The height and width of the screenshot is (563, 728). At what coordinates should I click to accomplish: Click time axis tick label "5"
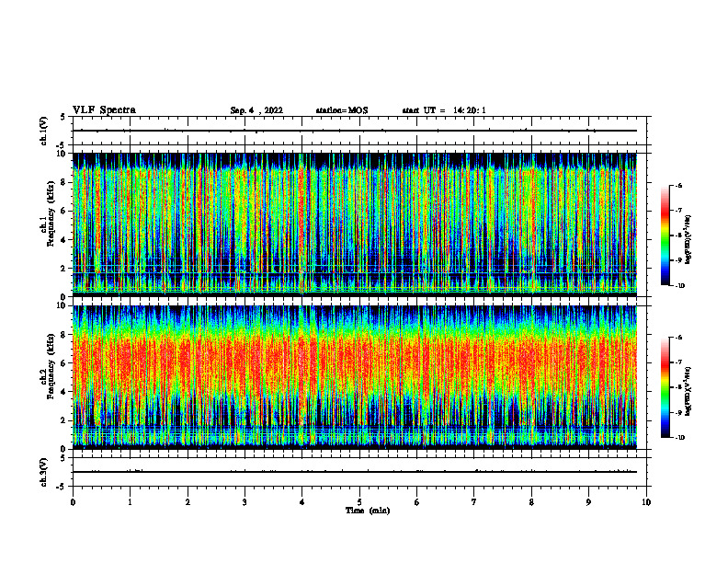pos(359,502)
